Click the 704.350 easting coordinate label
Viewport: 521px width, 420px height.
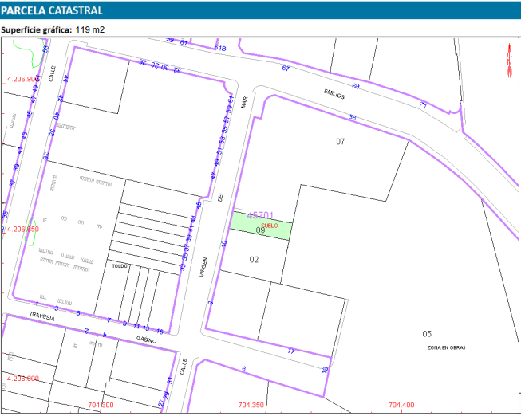click(x=251, y=406)
